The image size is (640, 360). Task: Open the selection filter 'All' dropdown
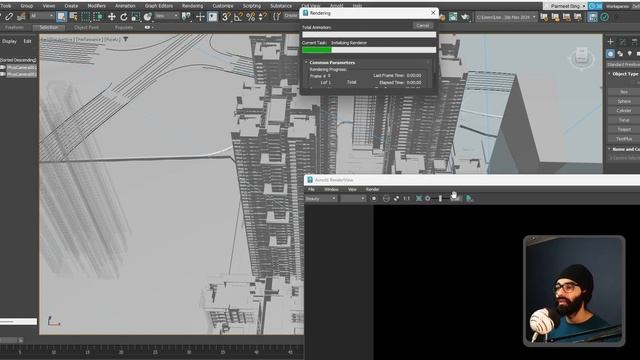[42, 16]
